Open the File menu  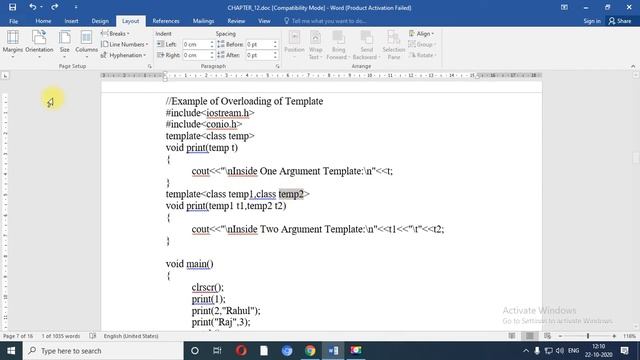click(13, 21)
